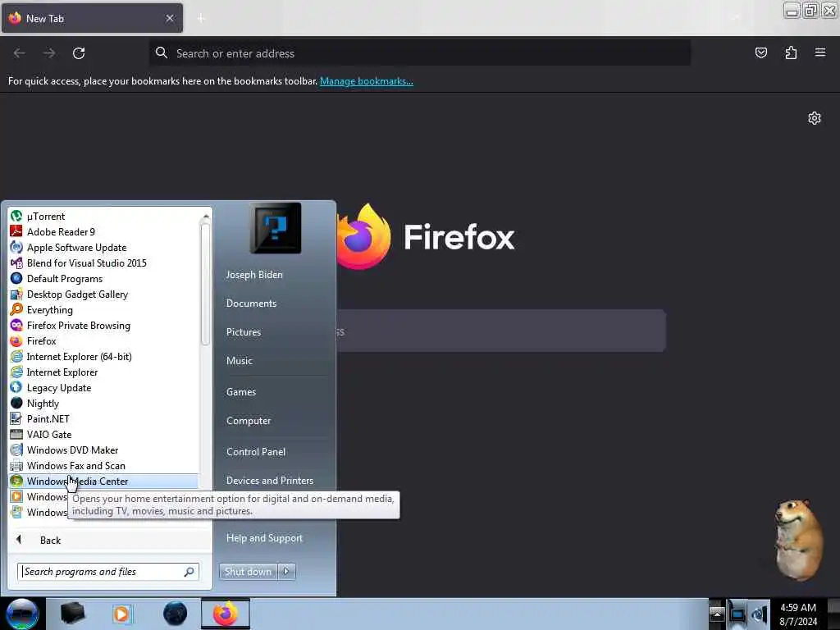The width and height of the screenshot is (840, 630).
Task: Open Documents from Start menu
Action: (x=251, y=304)
